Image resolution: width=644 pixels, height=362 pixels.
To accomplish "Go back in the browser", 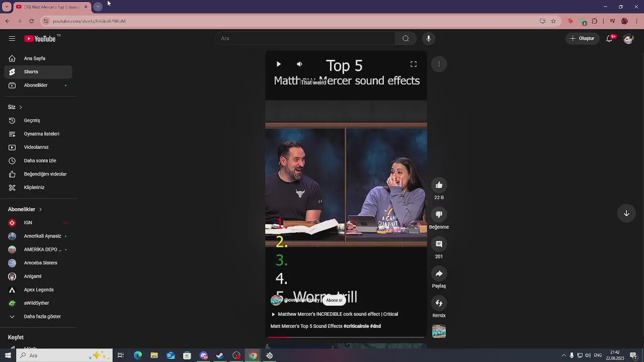I will (x=8, y=21).
